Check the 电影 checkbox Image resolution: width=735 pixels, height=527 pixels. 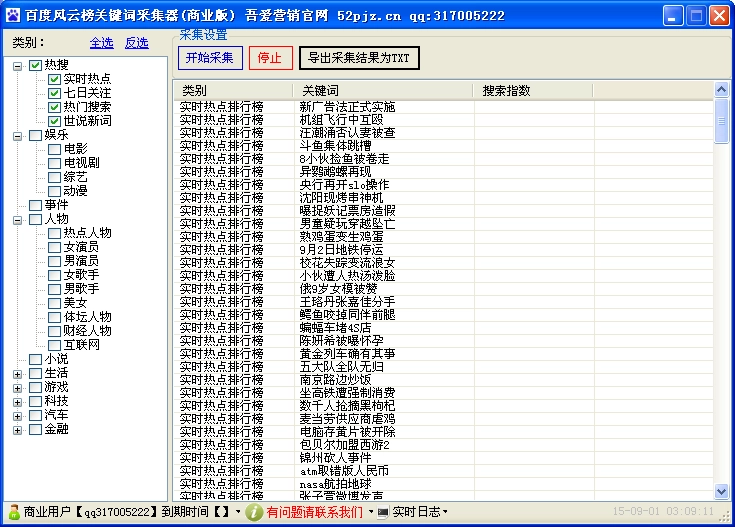(54, 150)
